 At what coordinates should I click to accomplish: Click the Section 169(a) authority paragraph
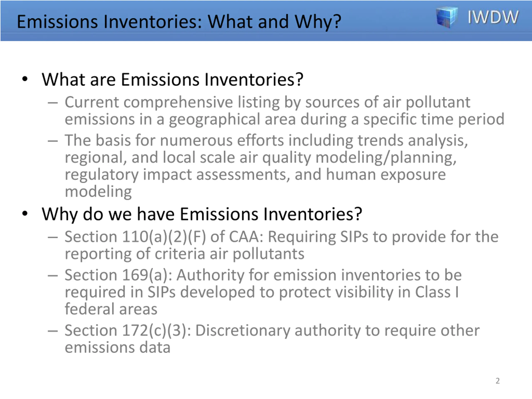point(263,292)
